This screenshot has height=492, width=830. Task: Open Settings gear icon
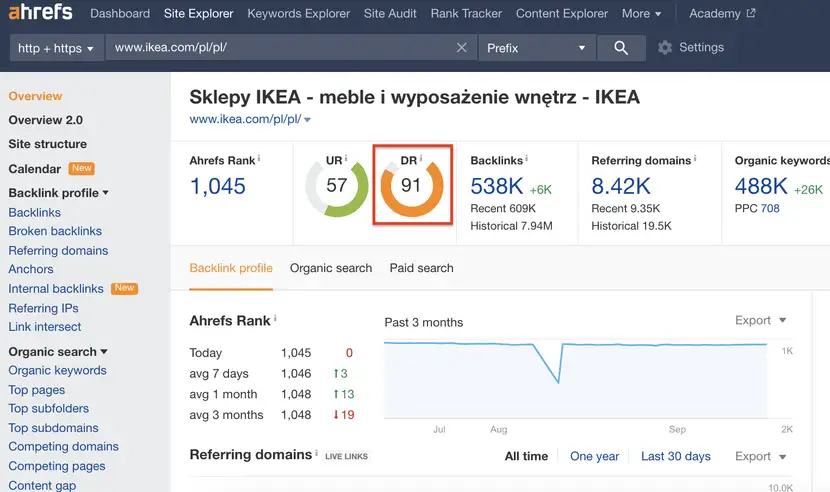pos(665,48)
